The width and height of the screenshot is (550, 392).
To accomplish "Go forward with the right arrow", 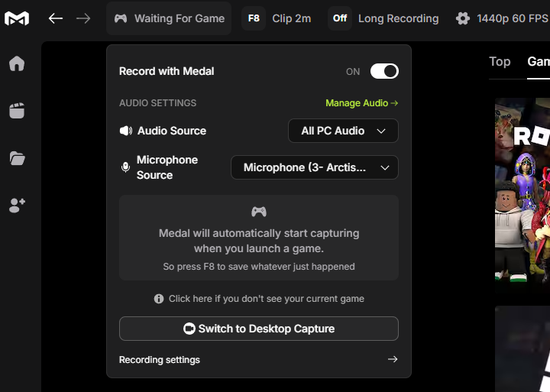I will 83,18.
